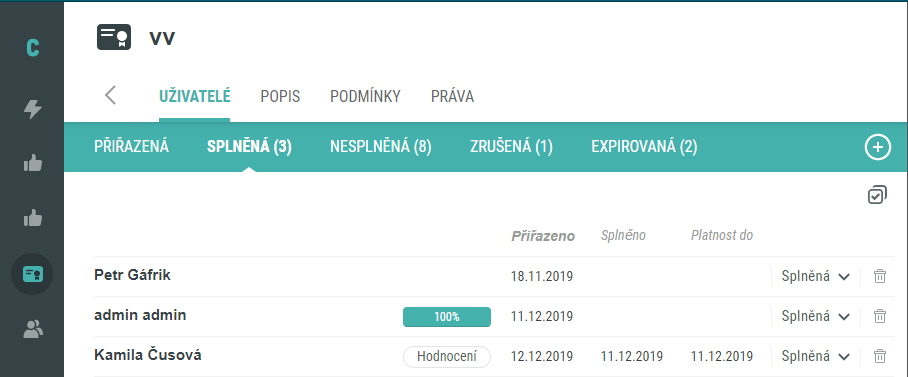Go back using the left chevron
This screenshot has width=908, height=377.
coord(111,95)
